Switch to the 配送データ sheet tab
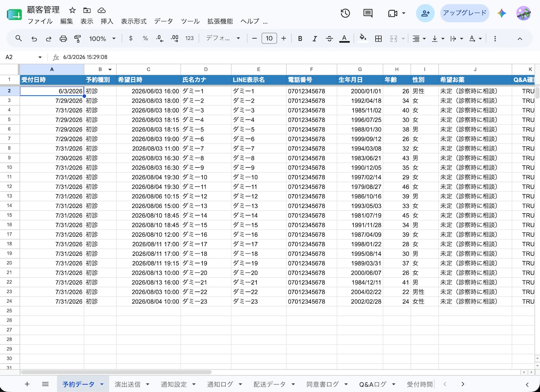The height and width of the screenshot is (392, 540). 270,384
